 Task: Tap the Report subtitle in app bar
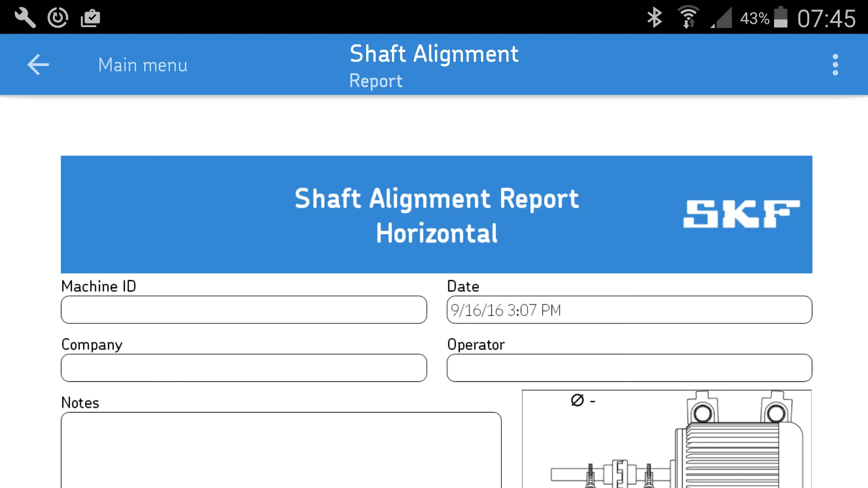tap(376, 81)
